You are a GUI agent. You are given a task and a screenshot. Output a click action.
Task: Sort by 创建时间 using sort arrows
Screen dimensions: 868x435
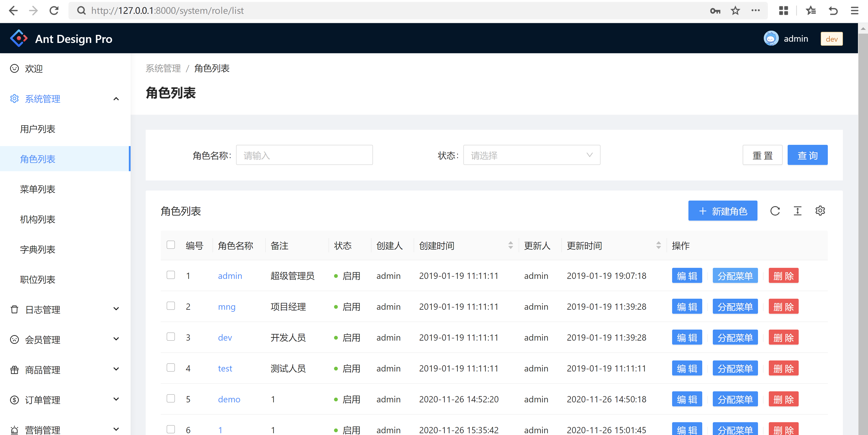511,245
